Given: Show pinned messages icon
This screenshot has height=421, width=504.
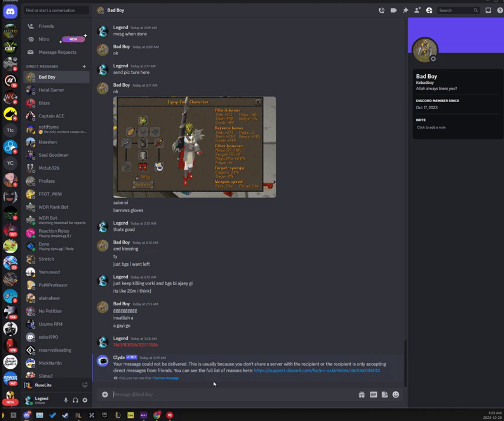Looking at the screenshot, I should point(406,10).
